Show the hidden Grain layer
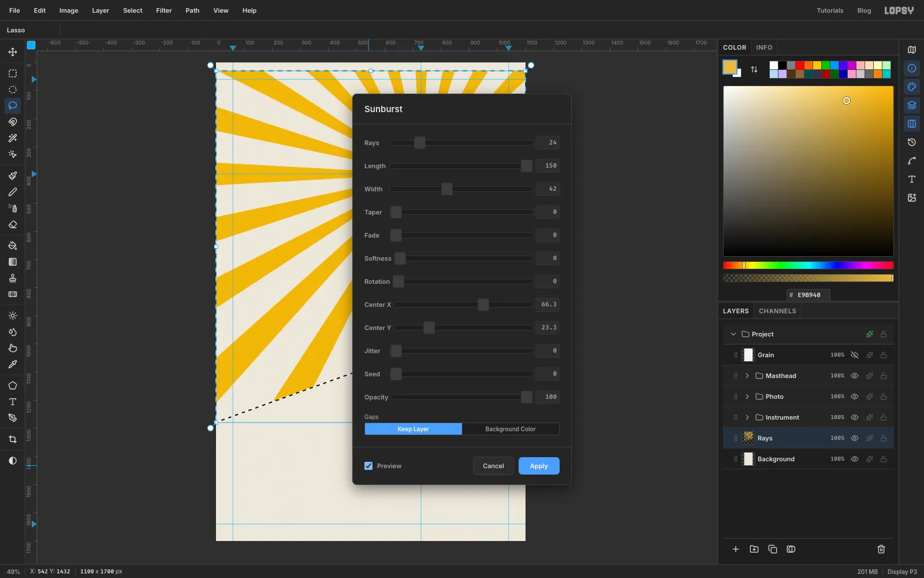Viewport: 924px width, 578px height. (x=855, y=355)
